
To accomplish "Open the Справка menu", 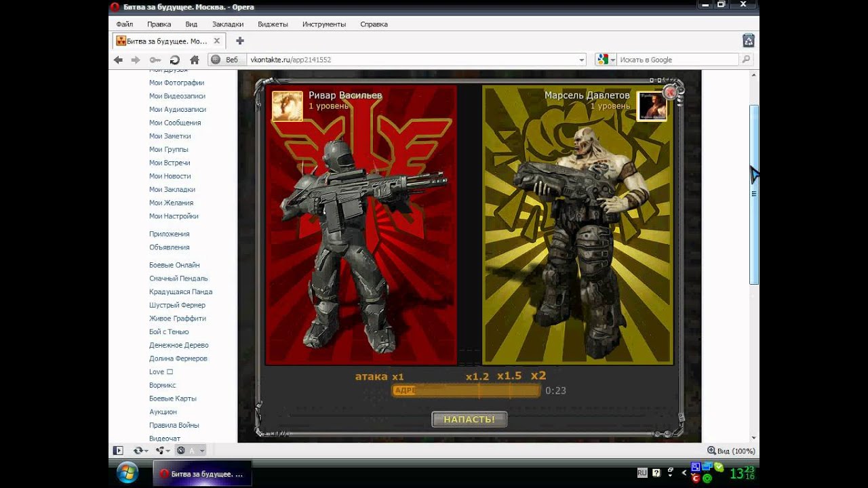I will [x=374, y=24].
